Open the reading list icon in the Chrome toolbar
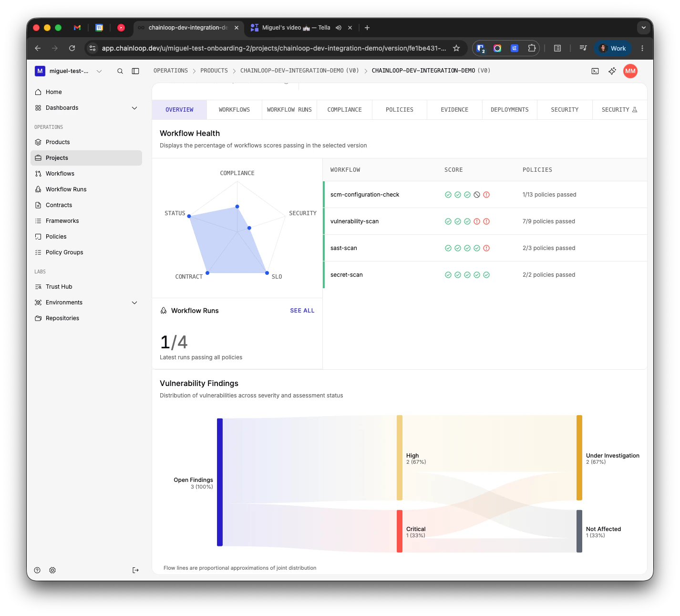The image size is (680, 616). tap(557, 48)
